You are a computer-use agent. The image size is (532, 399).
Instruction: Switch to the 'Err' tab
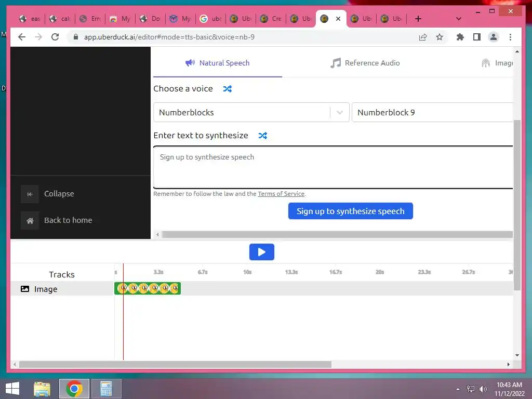tap(90, 19)
